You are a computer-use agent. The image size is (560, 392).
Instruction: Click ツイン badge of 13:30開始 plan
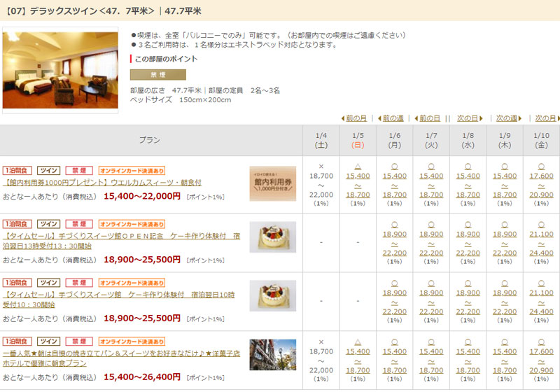click(x=48, y=224)
